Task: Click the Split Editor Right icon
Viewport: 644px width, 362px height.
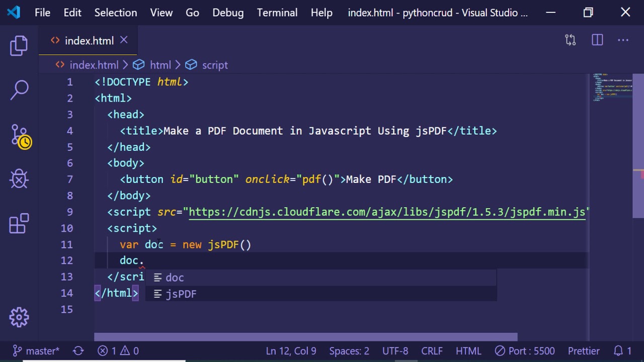Action: (x=597, y=40)
